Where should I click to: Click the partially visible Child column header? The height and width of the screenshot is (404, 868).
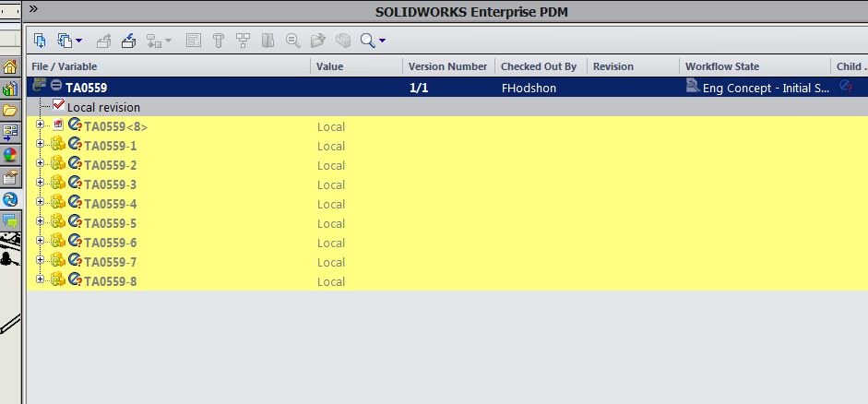coord(850,66)
